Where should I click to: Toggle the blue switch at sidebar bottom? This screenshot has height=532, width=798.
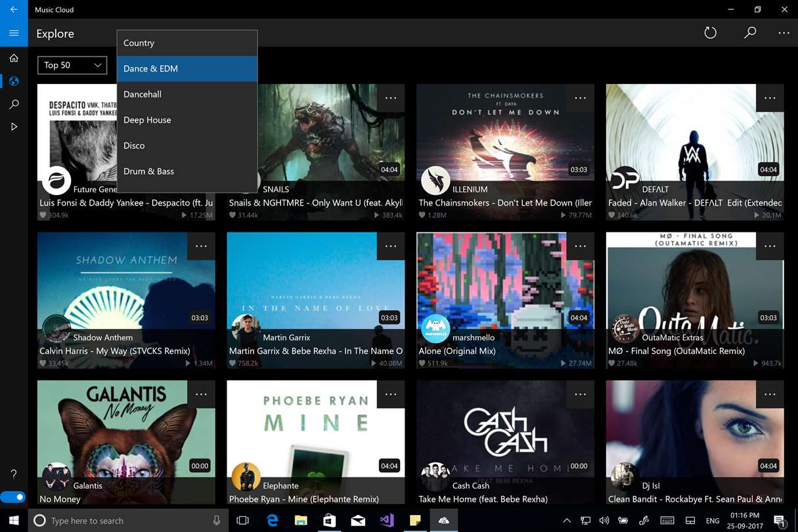tap(12, 497)
